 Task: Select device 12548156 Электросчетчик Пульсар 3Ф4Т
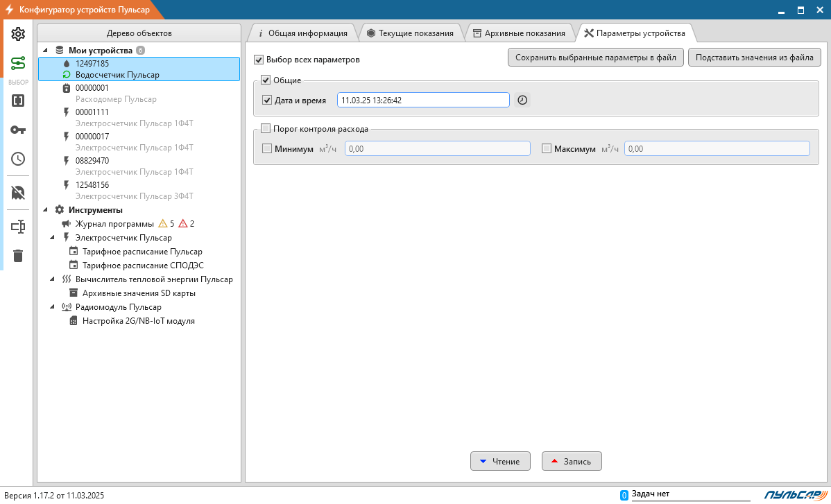point(139,191)
